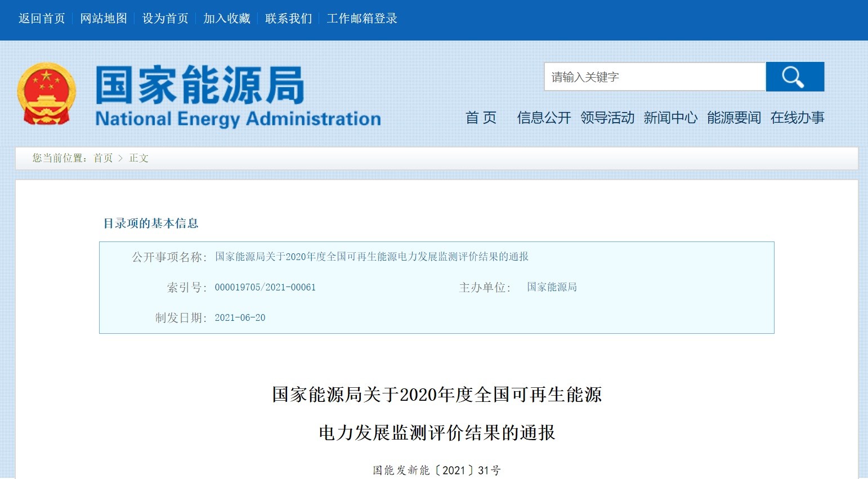Screen dimensions: 868x479
Task: Open 领导活动 navigation menu
Action: click(x=607, y=118)
